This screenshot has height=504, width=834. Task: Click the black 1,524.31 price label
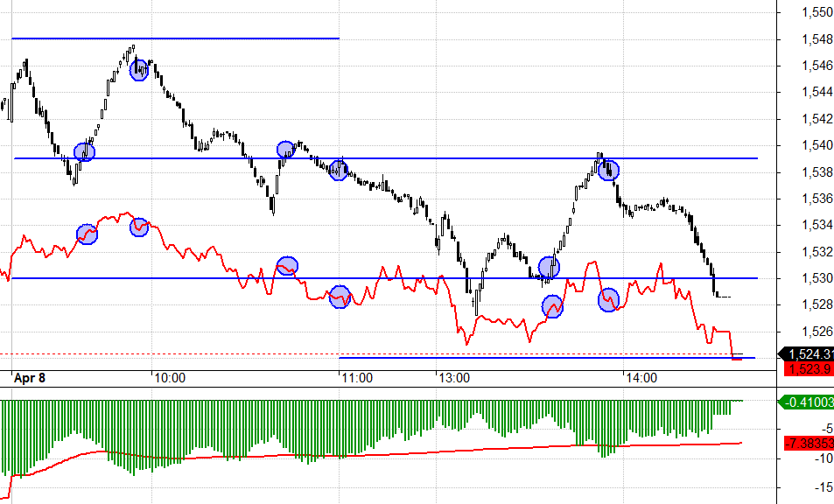click(x=809, y=353)
